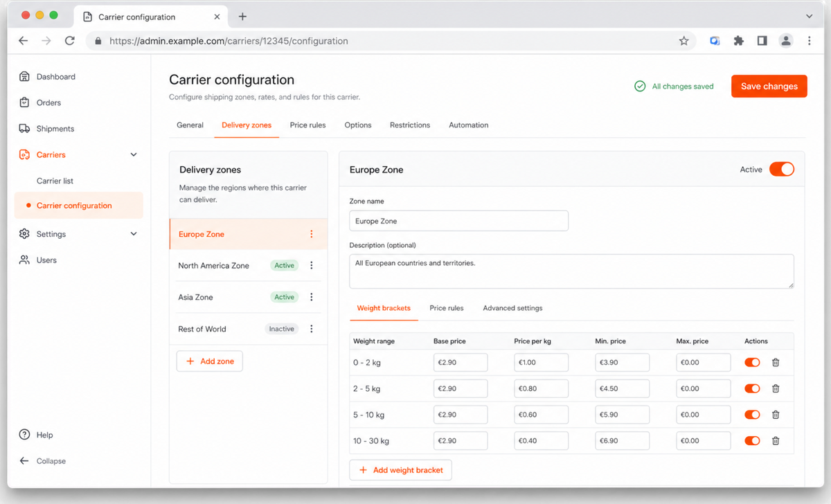
Task: Open the Advanced settings sub-tab
Action: [x=512, y=308]
